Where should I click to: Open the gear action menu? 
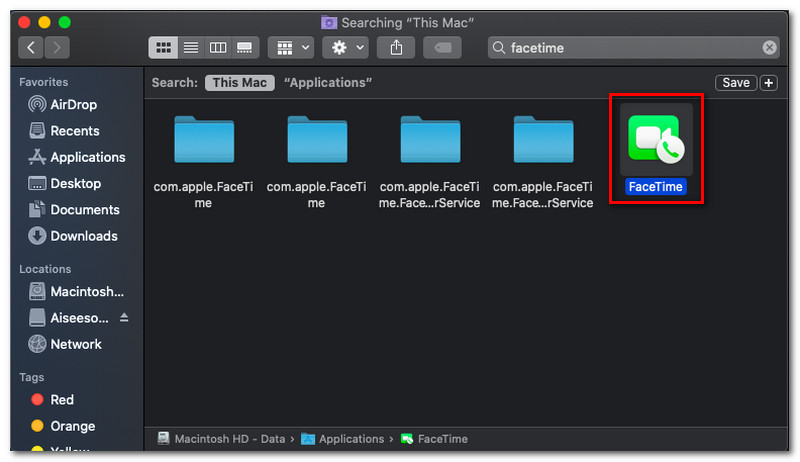(x=345, y=48)
